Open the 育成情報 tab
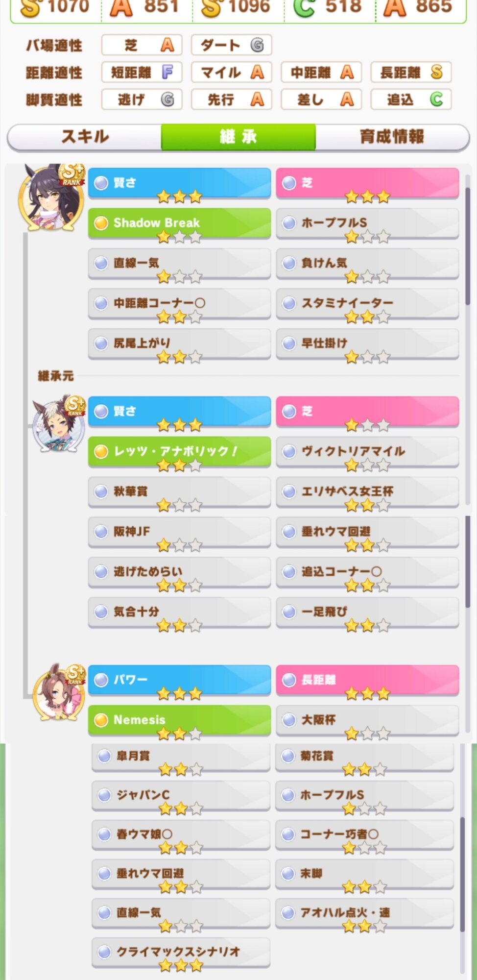This screenshot has width=477, height=980. [392, 137]
